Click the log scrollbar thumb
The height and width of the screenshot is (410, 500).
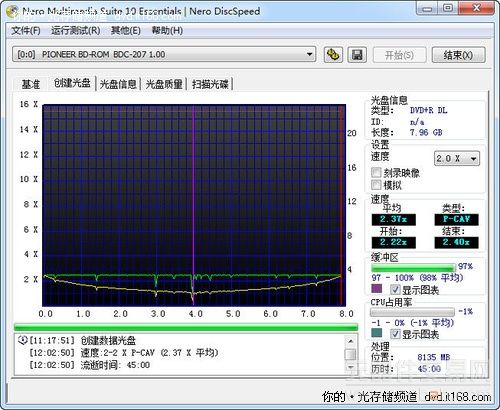[350, 354]
